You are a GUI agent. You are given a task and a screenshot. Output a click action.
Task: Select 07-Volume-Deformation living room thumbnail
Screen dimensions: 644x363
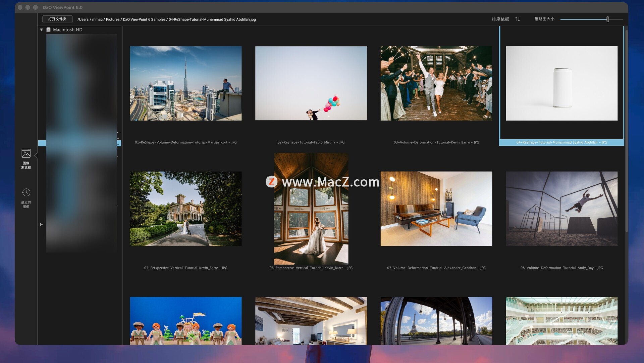coord(436,209)
